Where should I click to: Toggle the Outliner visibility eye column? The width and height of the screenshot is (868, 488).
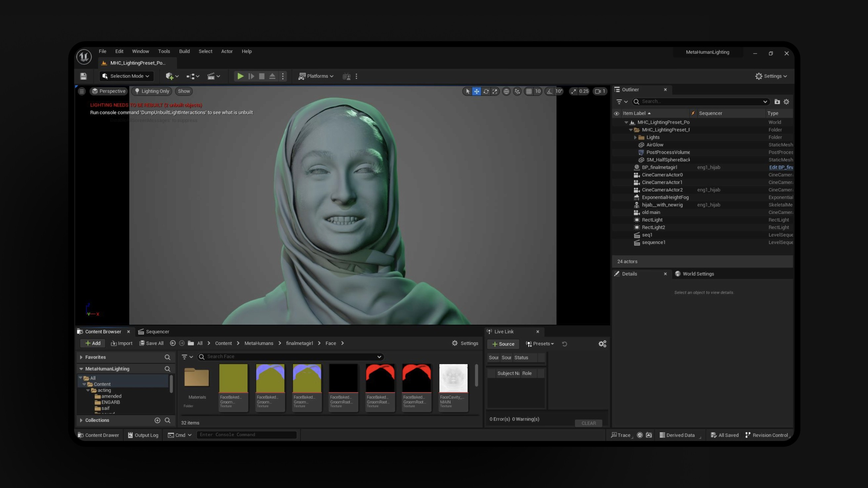point(616,113)
